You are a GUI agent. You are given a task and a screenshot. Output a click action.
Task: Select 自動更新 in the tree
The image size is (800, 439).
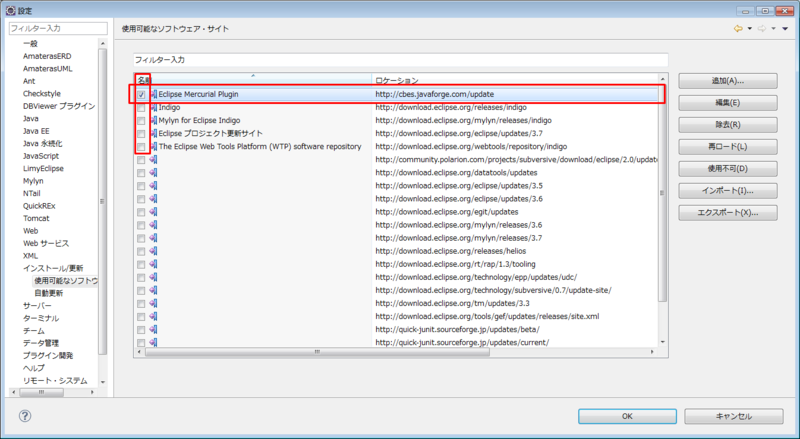click(x=49, y=294)
